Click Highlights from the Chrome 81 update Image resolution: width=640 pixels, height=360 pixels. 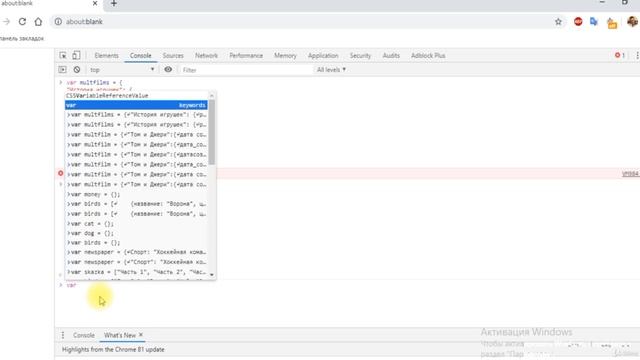pyautogui.click(x=113, y=349)
